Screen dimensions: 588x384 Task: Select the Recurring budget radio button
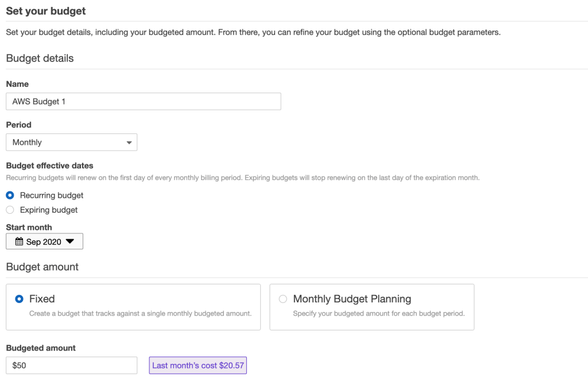click(x=10, y=195)
